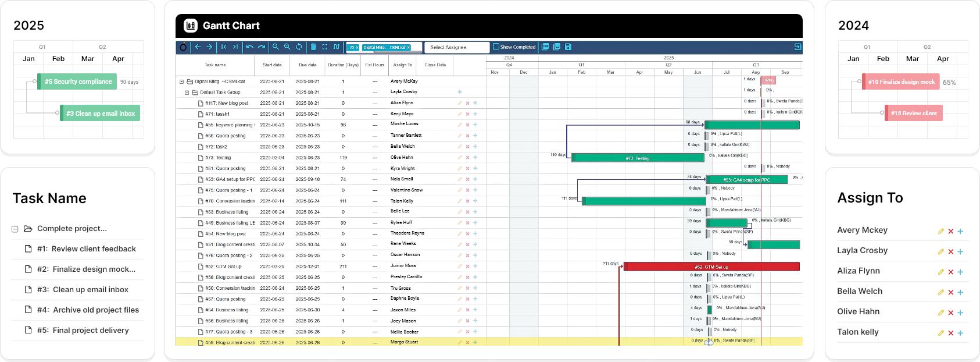This screenshot has width=980, height=362.
Task: Click the refresh sync icon
Action: pyautogui.click(x=299, y=47)
